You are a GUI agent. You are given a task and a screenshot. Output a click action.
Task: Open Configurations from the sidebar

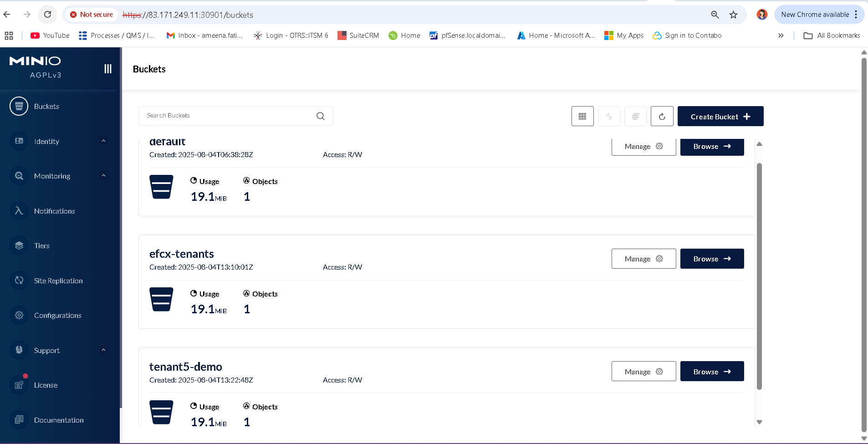(x=57, y=316)
